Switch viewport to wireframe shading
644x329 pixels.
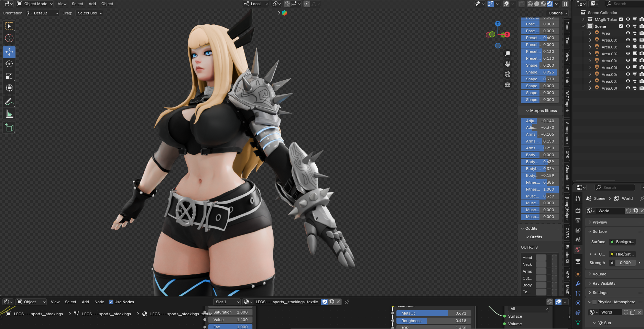tap(530, 4)
